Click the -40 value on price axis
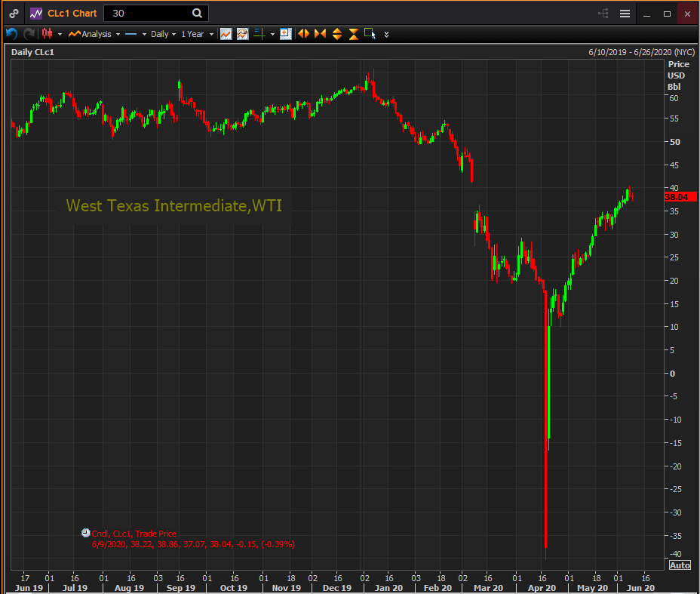 click(x=675, y=554)
